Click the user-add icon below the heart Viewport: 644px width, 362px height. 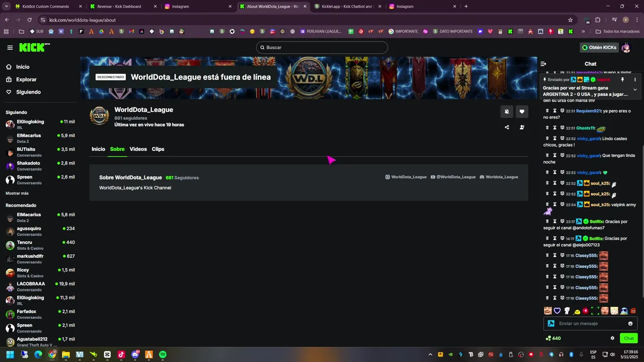coord(522,127)
